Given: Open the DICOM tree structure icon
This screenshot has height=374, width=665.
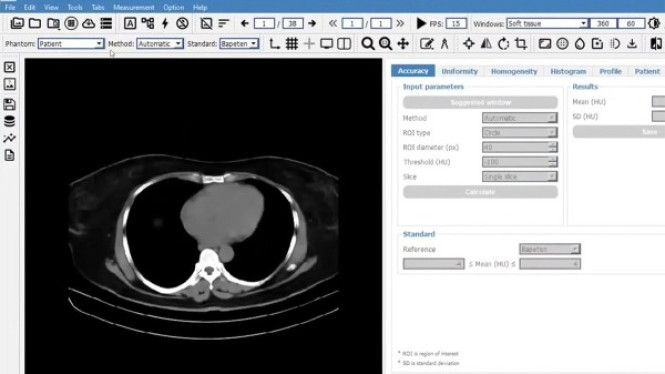Looking at the screenshot, I should pos(148,23).
